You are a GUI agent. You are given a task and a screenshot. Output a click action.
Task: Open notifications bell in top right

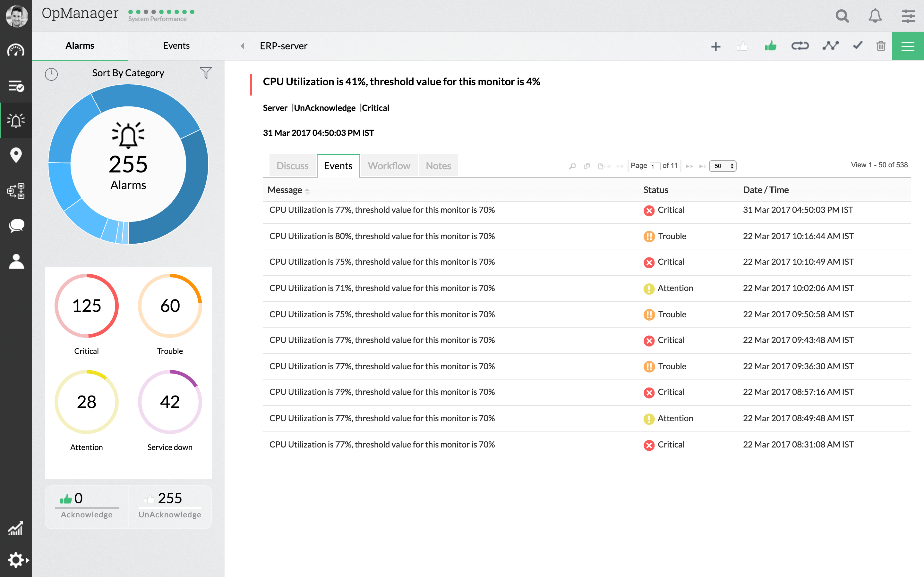click(x=875, y=16)
